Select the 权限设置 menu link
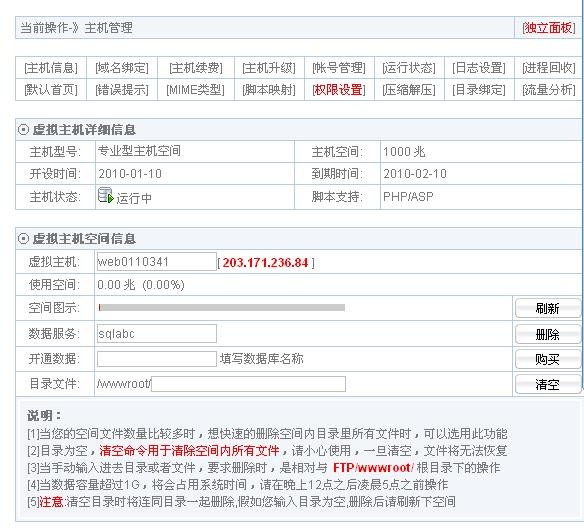Viewport: 584px width, 531px height. point(339,90)
